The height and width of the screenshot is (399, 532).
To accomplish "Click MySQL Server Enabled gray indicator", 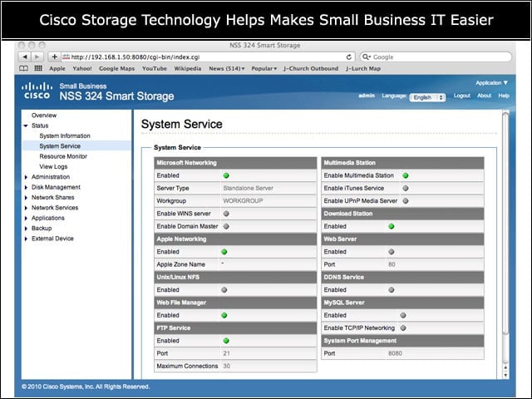I will (403, 315).
